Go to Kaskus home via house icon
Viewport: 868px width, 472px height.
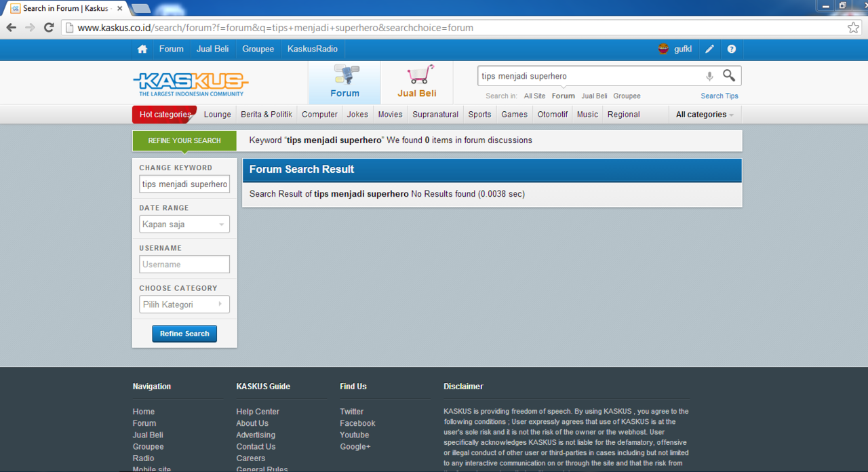coord(142,49)
